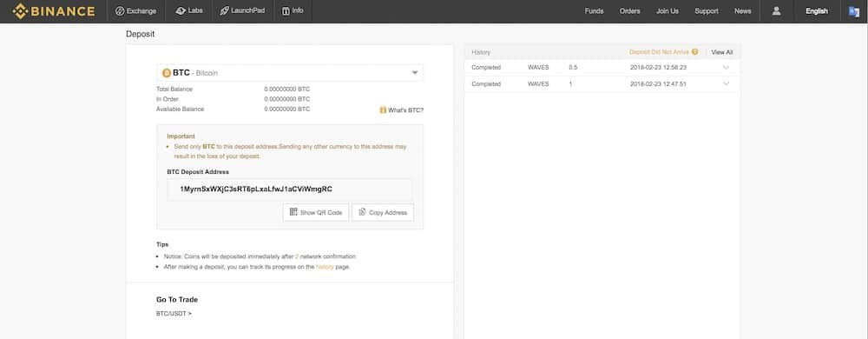Screen dimensions: 868x339
Task: Open the News page
Action: coord(743,11)
